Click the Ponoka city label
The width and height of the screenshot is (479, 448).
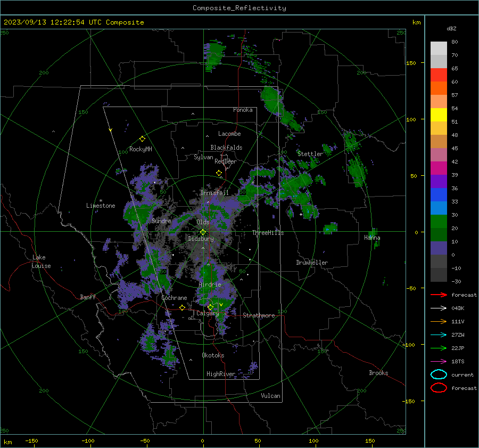[x=243, y=110]
